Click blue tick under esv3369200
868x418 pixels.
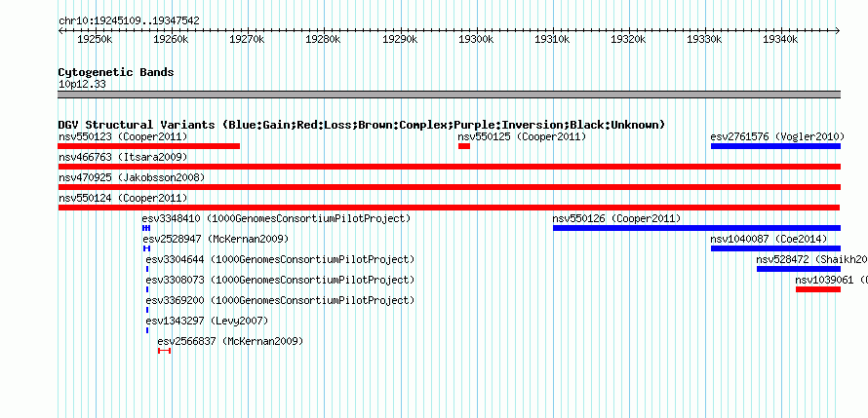point(147,310)
